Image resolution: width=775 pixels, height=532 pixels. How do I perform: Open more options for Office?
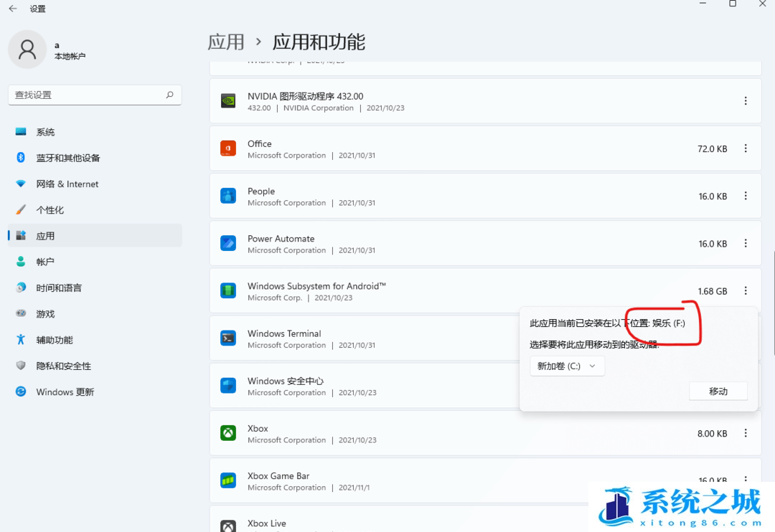pos(746,148)
